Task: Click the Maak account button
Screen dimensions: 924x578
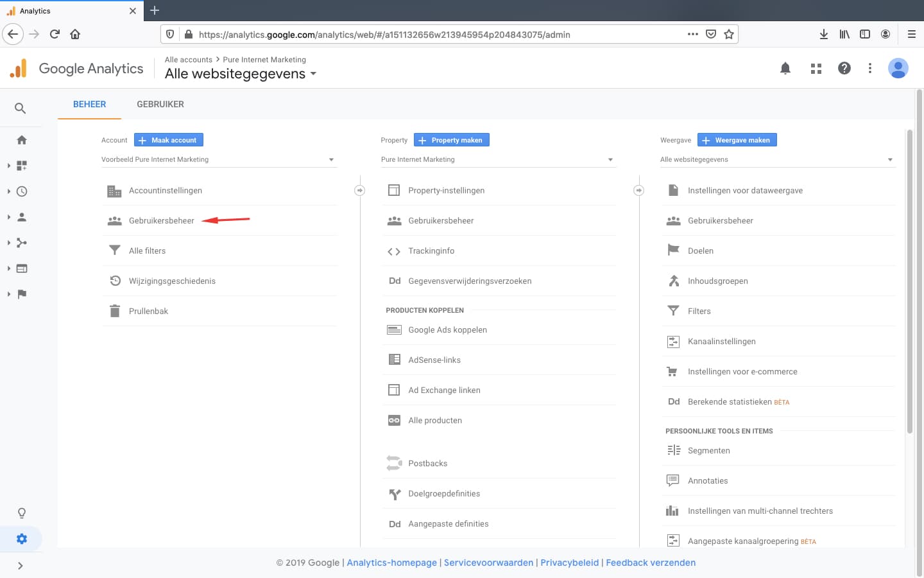Action: point(169,140)
